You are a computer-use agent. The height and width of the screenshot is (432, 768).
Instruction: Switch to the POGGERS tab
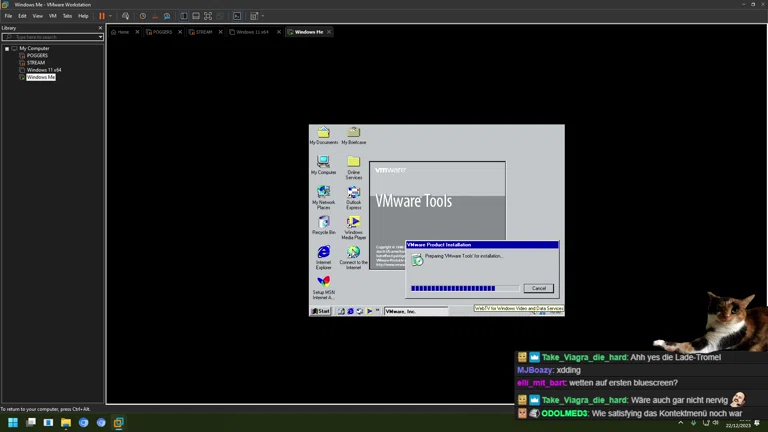[x=160, y=32]
